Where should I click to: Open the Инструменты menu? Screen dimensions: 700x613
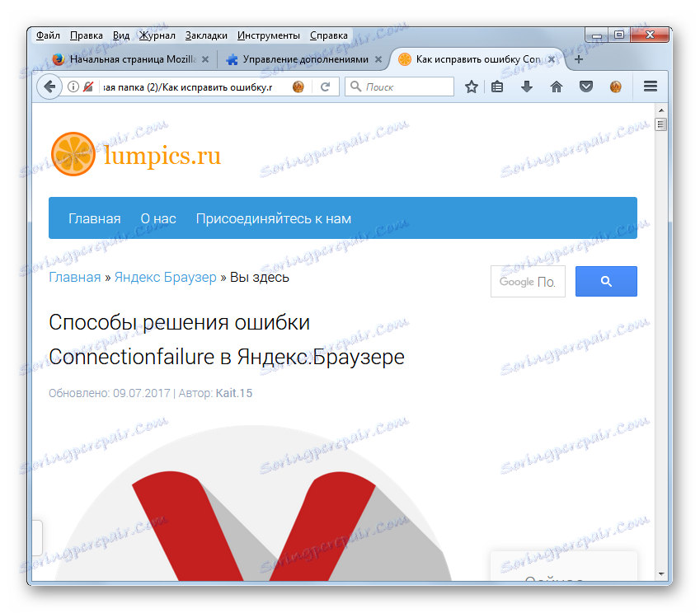tap(268, 35)
